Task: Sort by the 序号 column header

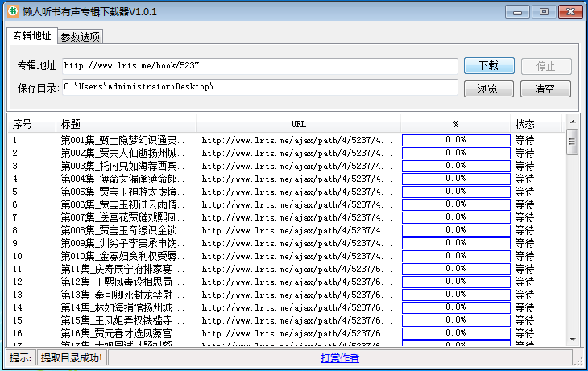Action: (x=23, y=124)
